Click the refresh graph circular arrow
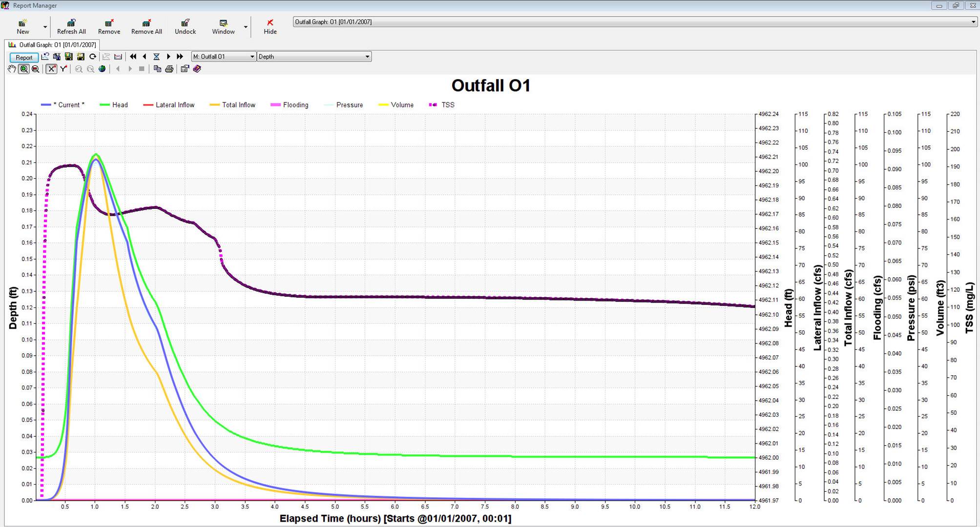Screen dimensions: 980x527 93,57
